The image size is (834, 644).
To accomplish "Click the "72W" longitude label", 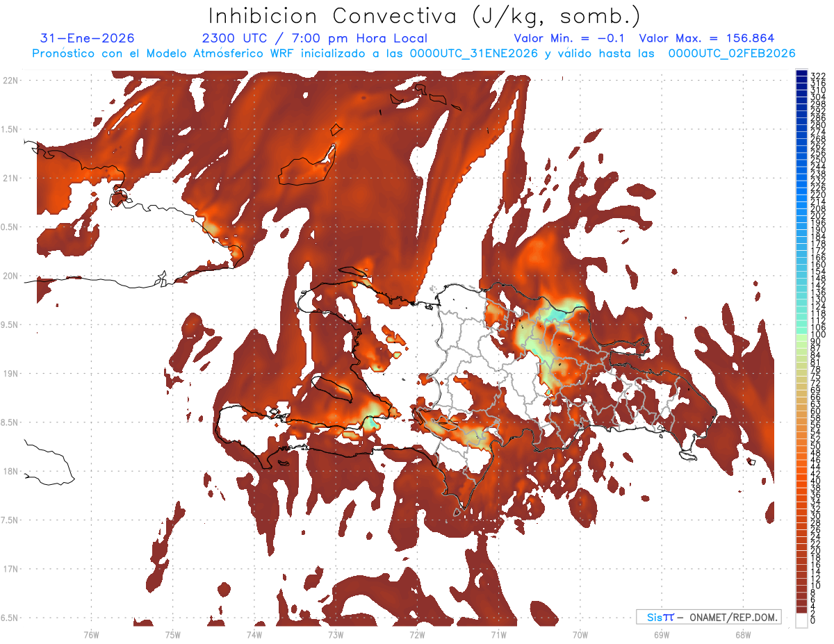I will [x=417, y=634].
